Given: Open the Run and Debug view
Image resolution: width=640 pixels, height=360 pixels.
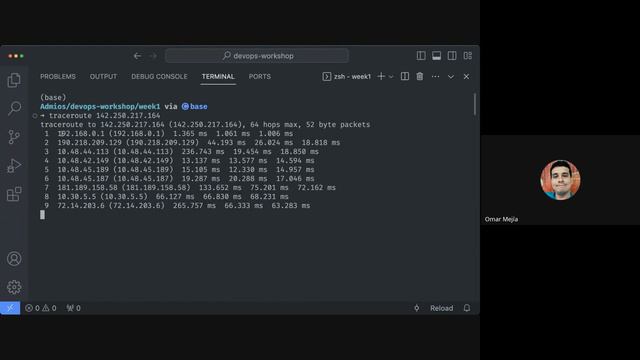Looking at the screenshot, I should click(14, 165).
